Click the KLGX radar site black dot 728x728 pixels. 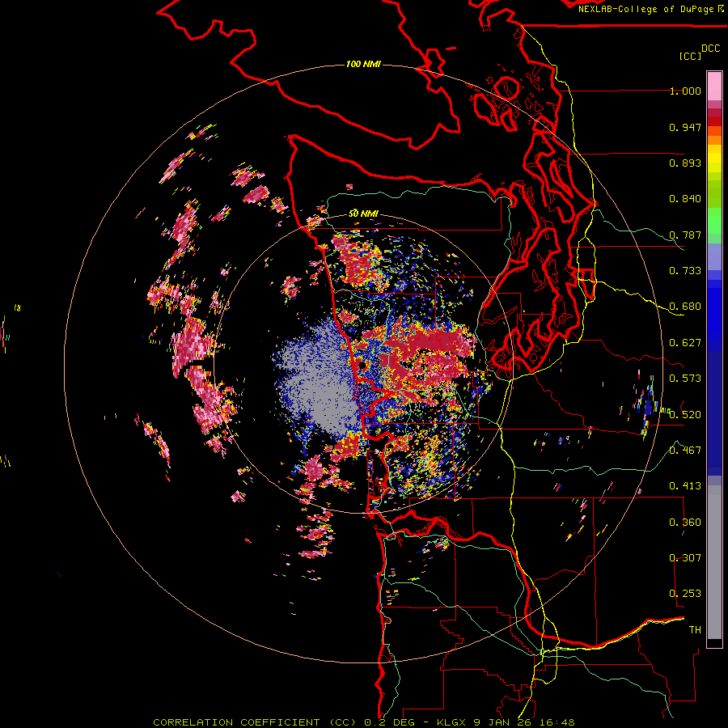click(362, 366)
